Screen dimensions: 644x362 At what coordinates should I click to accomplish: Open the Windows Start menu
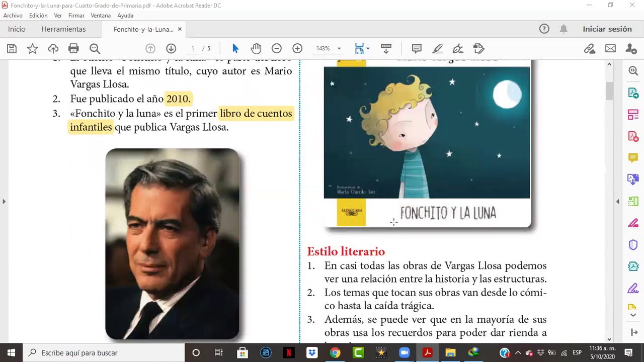(11, 352)
